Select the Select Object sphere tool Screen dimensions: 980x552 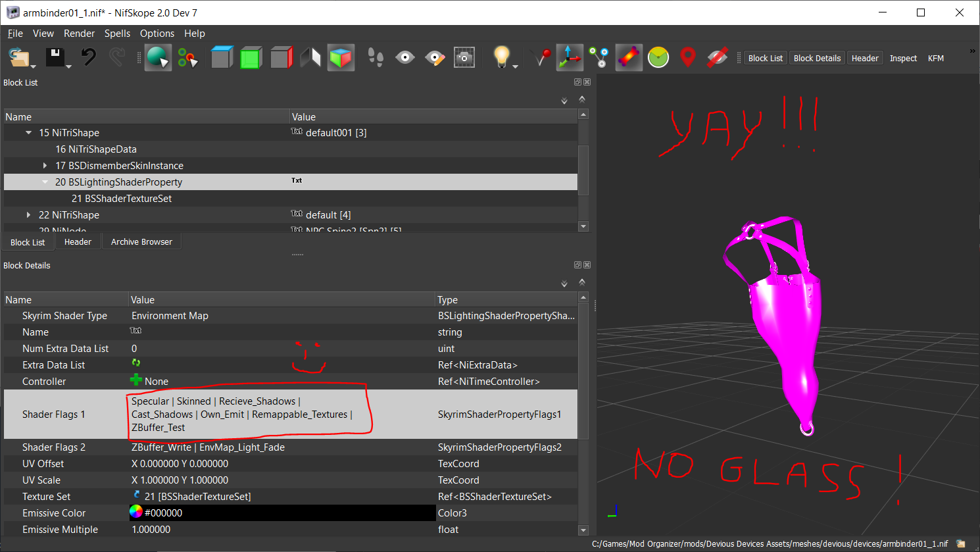click(x=158, y=58)
